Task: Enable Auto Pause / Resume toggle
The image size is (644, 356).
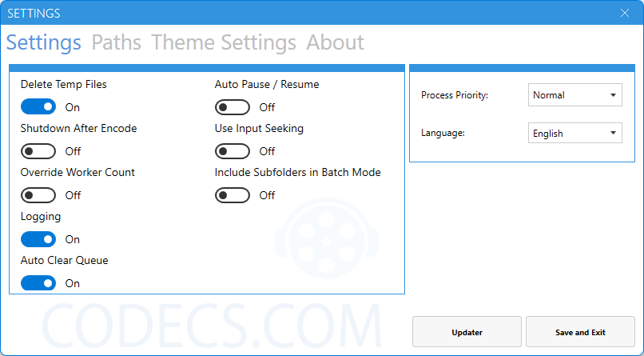Action: (x=232, y=107)
